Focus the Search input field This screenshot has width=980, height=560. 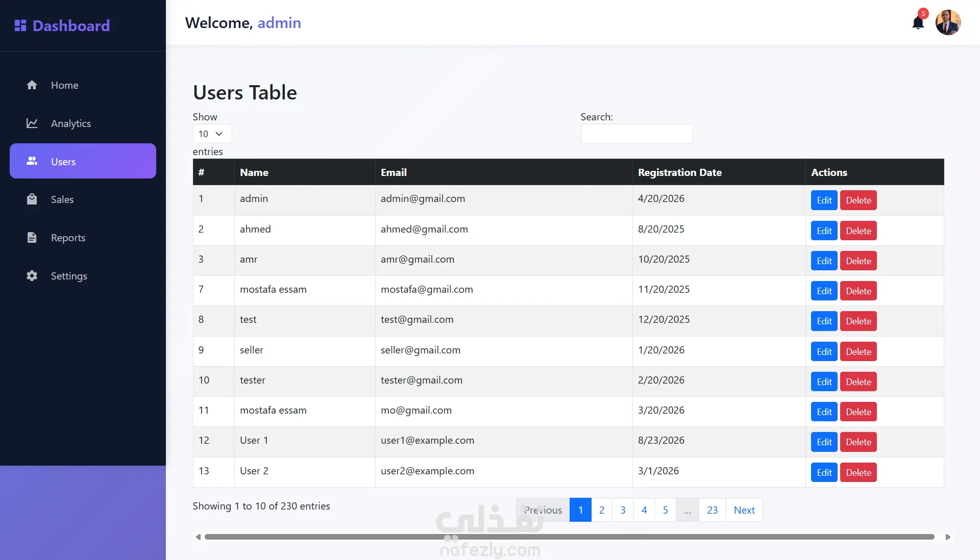636,134
